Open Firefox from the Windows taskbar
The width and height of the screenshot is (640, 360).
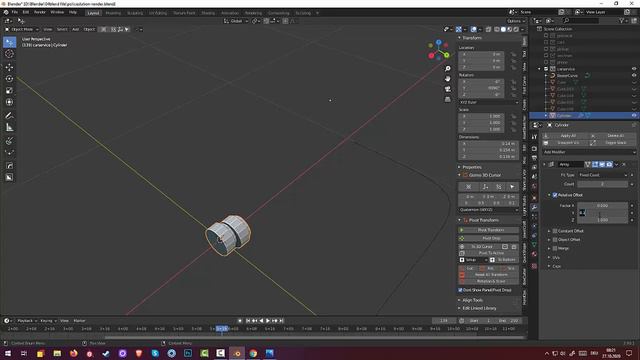73,353
